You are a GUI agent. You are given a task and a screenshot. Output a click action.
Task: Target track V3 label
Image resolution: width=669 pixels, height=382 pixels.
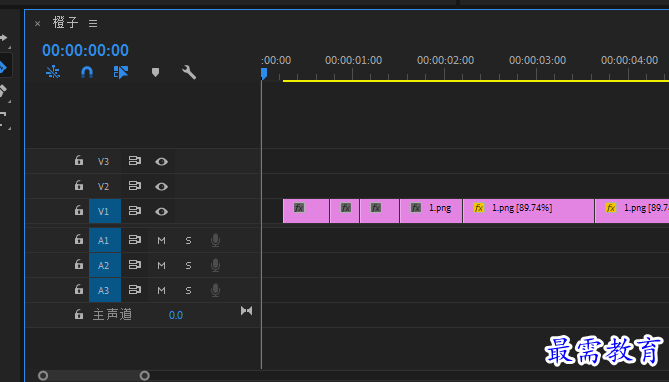pos(103,161)
